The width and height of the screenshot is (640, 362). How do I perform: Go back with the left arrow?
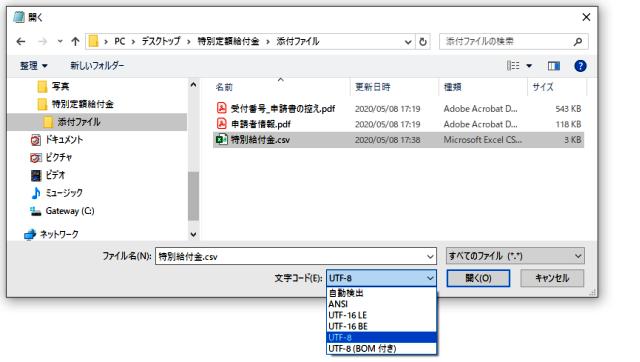click(x=21, y=41)
